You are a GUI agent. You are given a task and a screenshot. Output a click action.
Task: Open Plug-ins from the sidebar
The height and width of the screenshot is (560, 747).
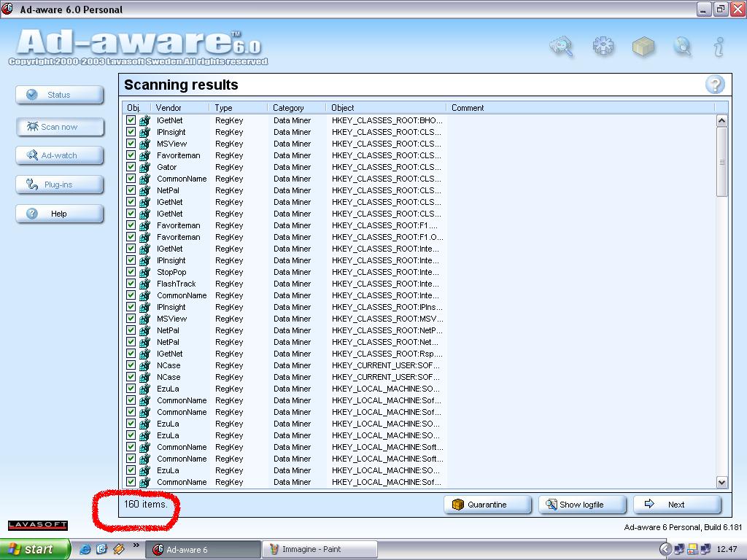click(x=60, y=184)
